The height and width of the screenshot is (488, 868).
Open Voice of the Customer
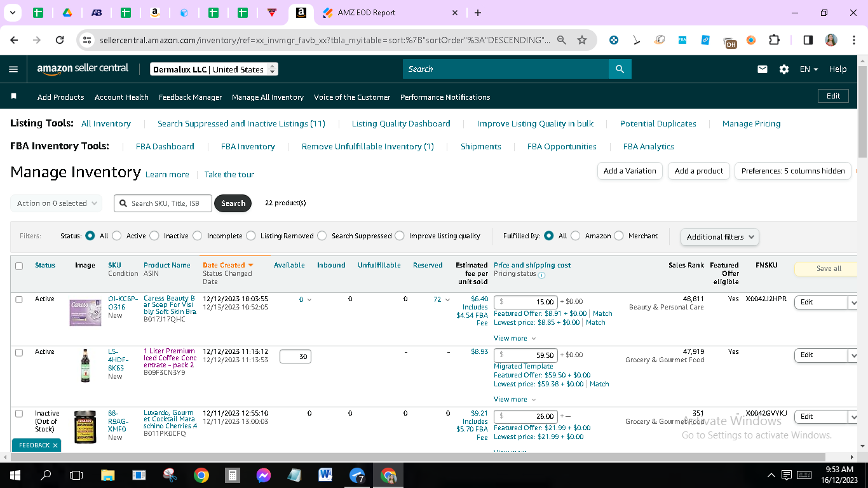point(352,97)
